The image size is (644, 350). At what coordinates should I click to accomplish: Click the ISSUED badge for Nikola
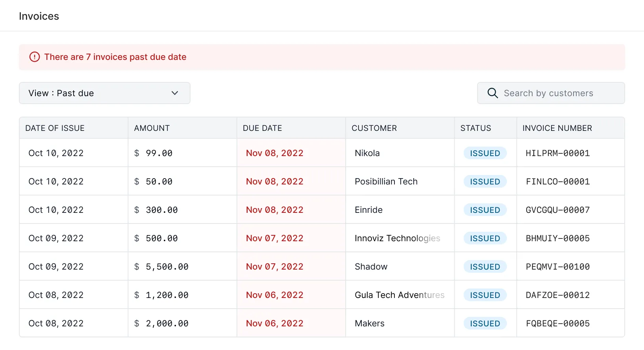485,153
